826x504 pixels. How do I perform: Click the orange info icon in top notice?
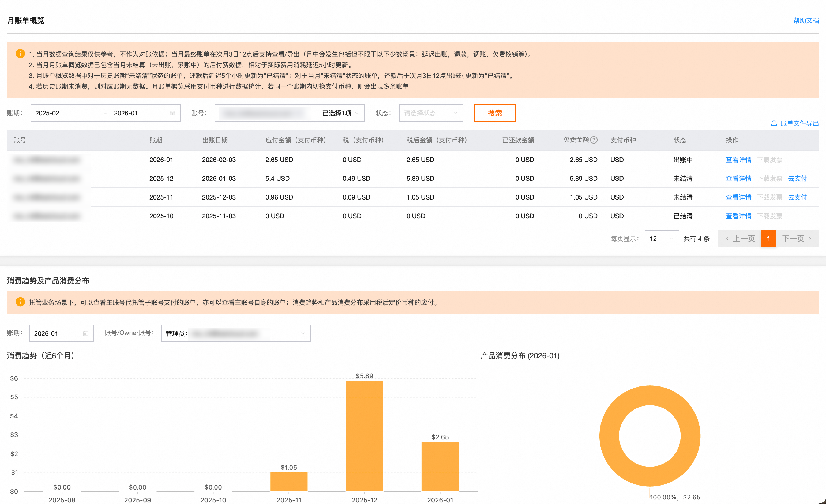click(20, 54)
